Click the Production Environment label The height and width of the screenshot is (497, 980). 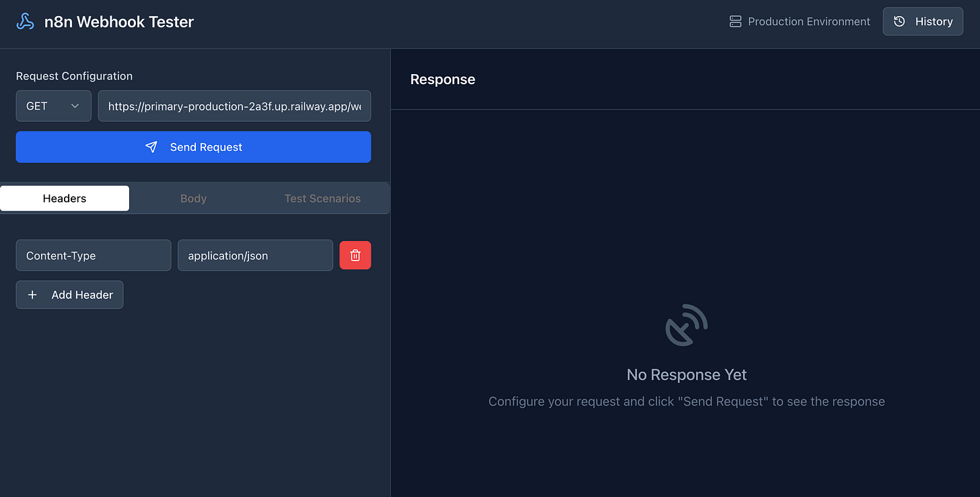[x=809, y=22]
